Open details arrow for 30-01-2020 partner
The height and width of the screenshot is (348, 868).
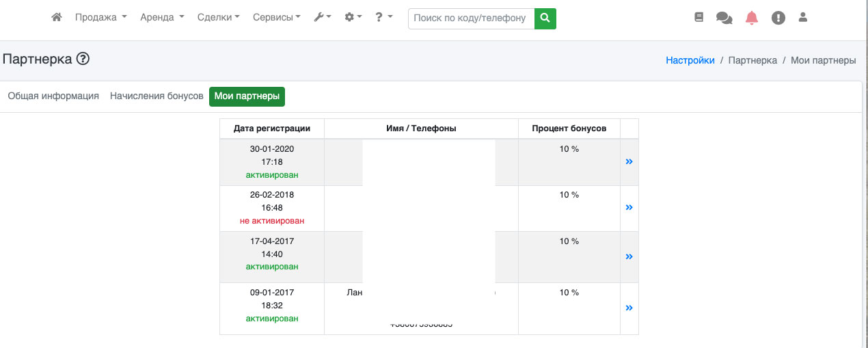[629, 161]
